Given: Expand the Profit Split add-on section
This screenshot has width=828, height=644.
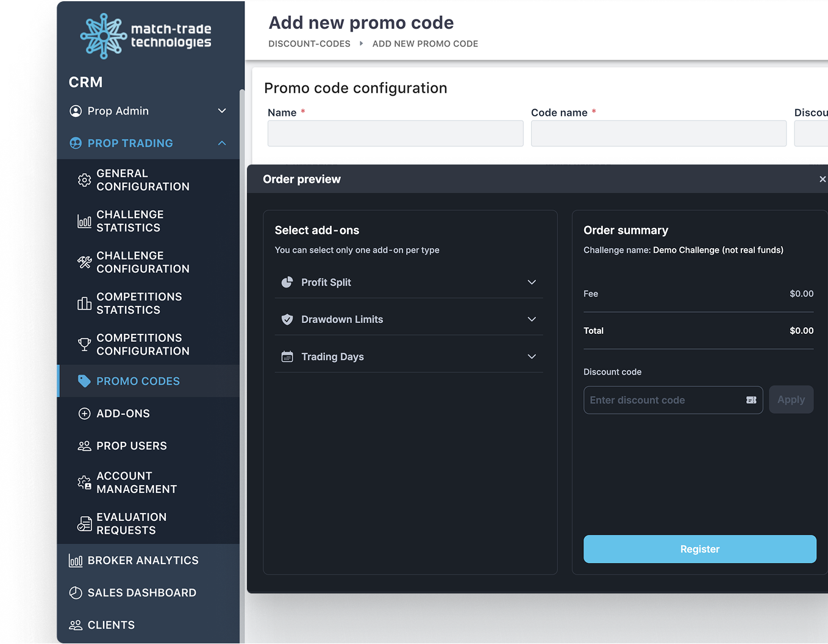Looking at the screenshot, I should click(x=531, y=282).
